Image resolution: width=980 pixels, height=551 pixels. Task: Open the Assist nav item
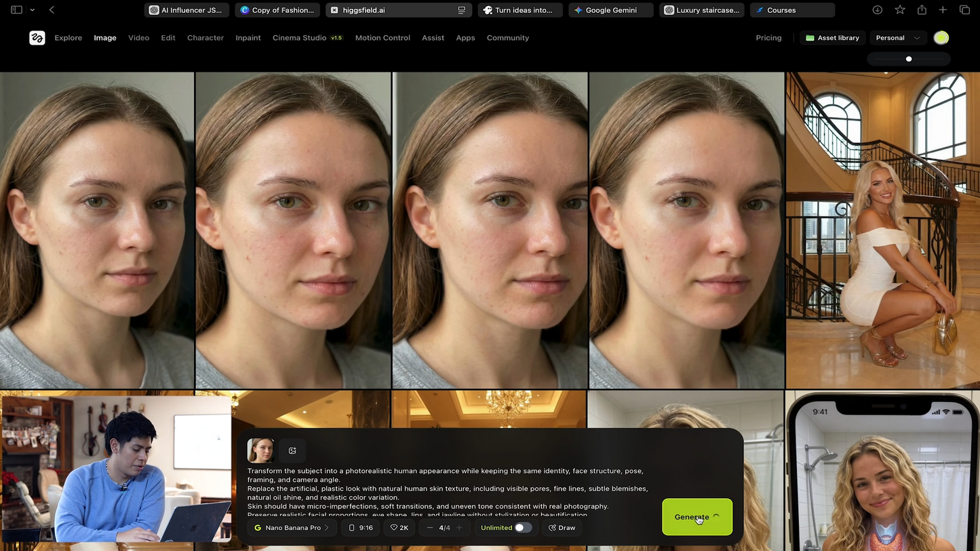tap(433, 38)
